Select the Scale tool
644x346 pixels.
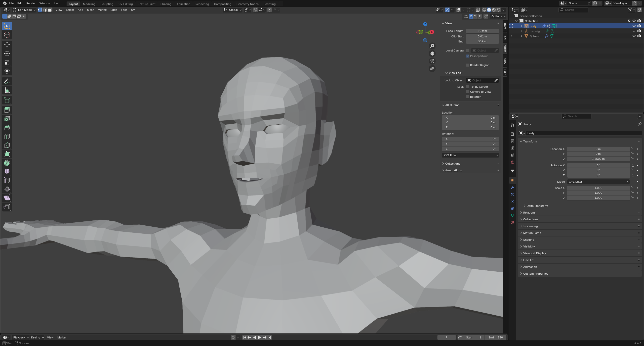click(7, 62)
